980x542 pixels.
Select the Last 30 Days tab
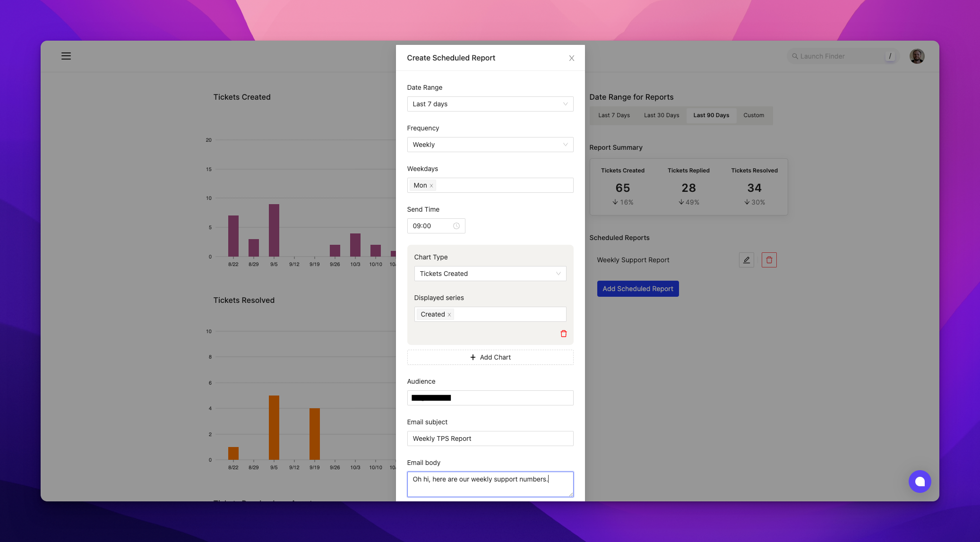[662, 115]
